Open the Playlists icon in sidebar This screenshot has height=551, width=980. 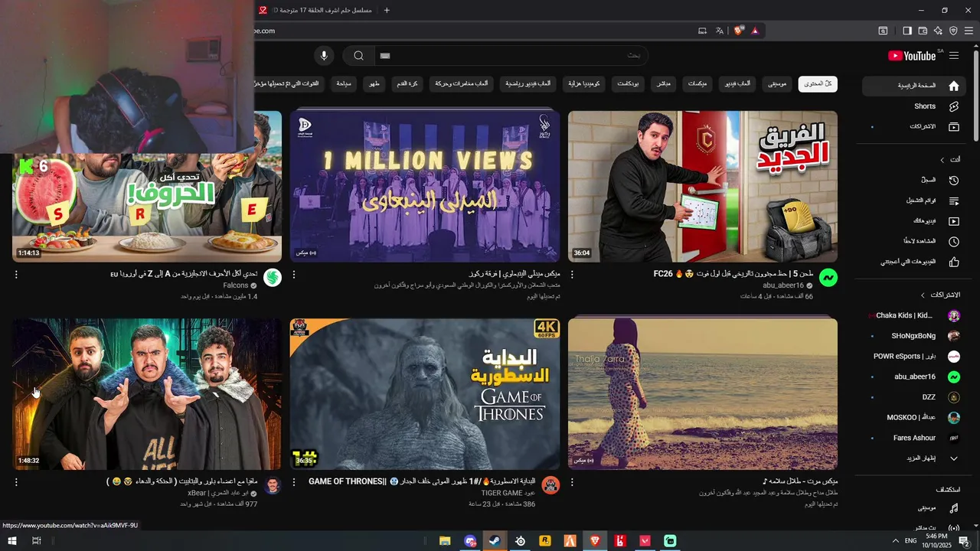953,201
